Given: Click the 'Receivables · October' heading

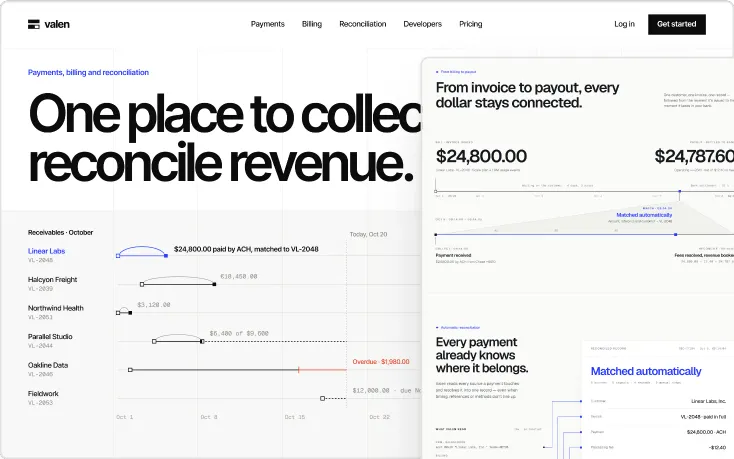Looking at the screenshot, I should (60, 233).
